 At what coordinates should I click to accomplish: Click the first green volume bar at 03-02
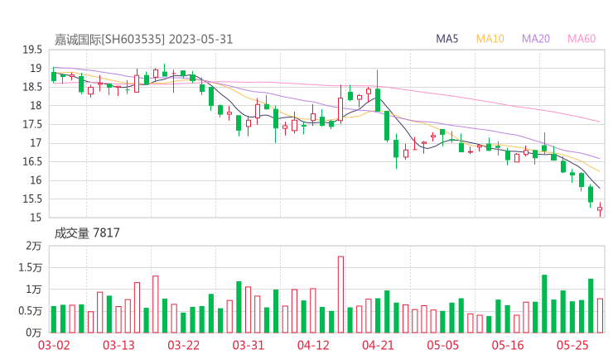54,319
